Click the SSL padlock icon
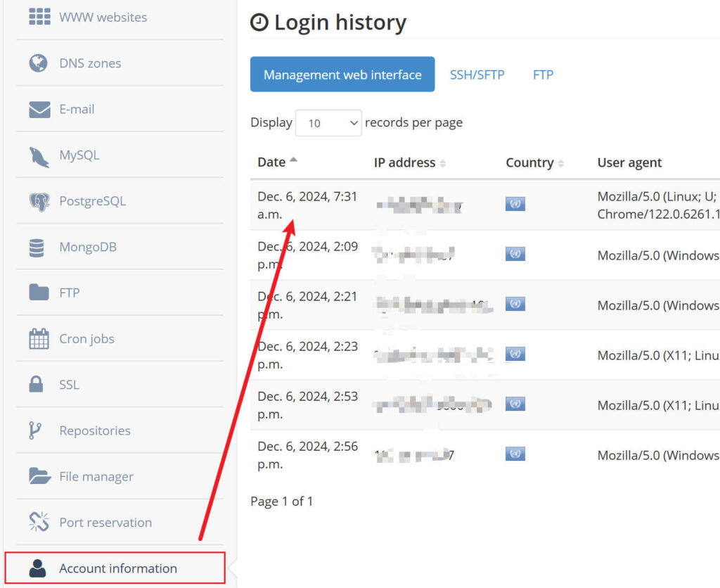The image size is (720, 588). tap(36, 385)
